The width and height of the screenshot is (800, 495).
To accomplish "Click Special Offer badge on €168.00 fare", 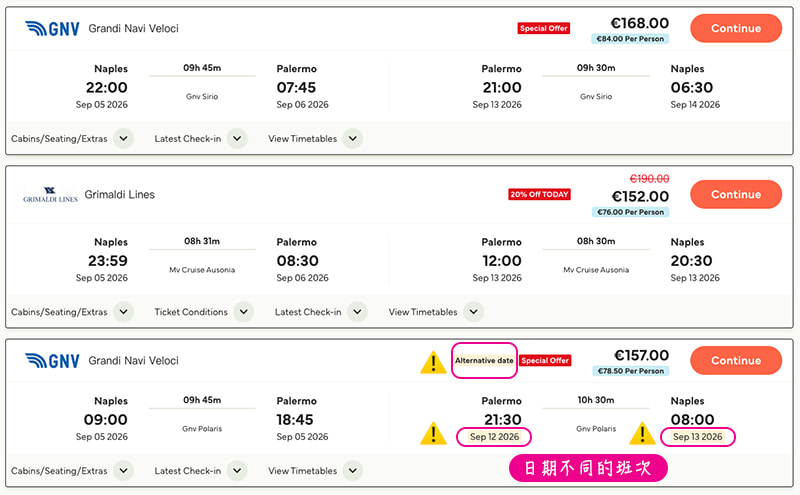I will click(x=544, y=28).
